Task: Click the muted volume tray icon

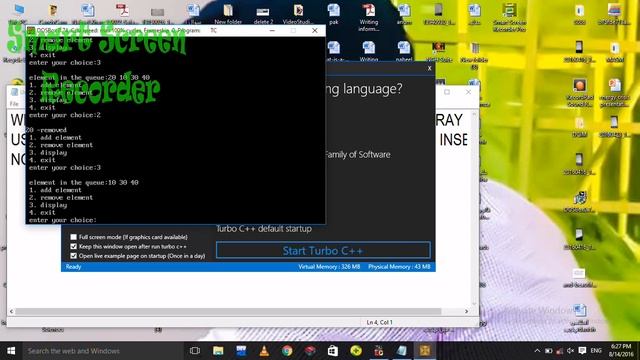Action: pyautogui.click(x=571, y=351)
